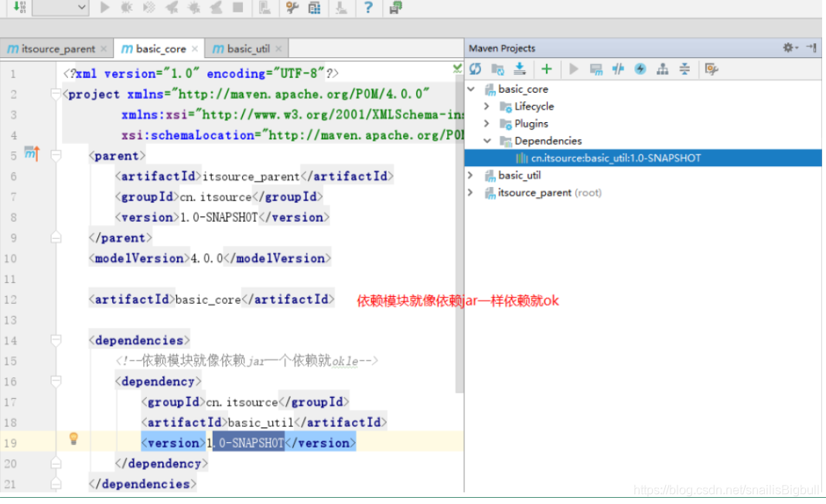Viewport: 826px width, 504px height.
Task: Select cn.itsource:basic_util:1.0-SNAPSHOT dependency
Action: click(x=616, y=158)
